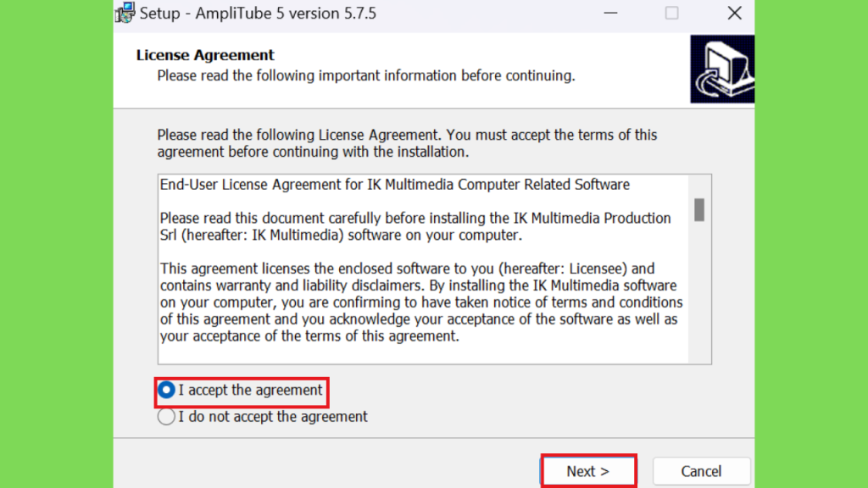The width and height of the screenshot is (868, 488).
Task: Close the AmpliTube 5 Setup window
Action: 735,13
